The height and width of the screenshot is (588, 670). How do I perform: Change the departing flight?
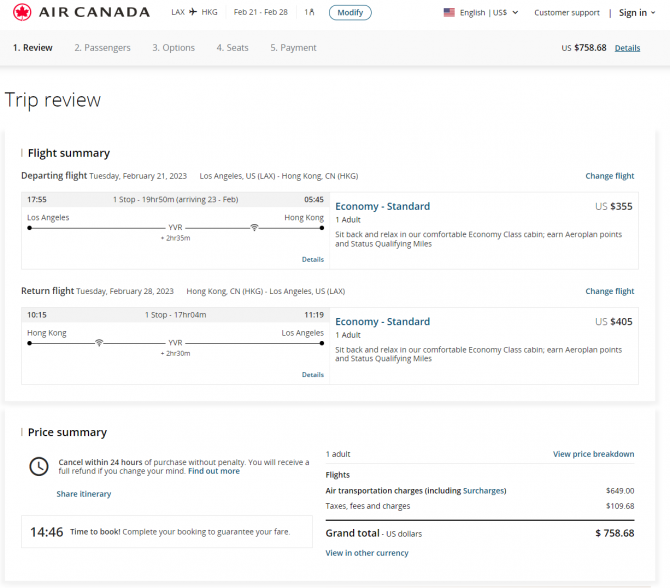610,176
